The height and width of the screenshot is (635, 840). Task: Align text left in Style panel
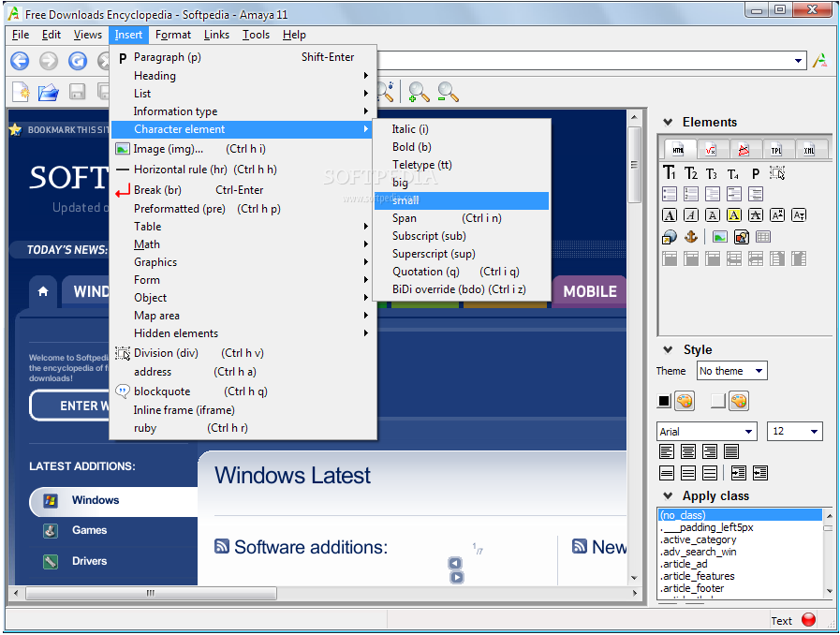tap(667, 451)
